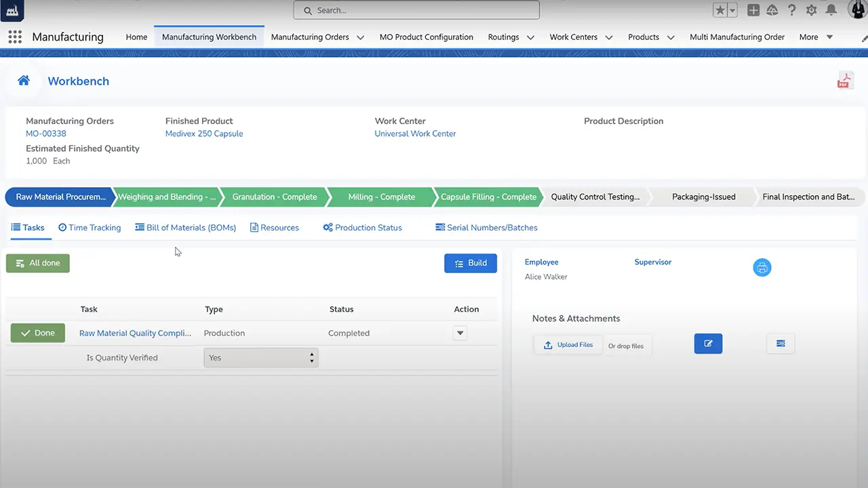Viewport: 868px width, 488px height.
Task: Click the Favorites star icon
Action: coord(721,10)
